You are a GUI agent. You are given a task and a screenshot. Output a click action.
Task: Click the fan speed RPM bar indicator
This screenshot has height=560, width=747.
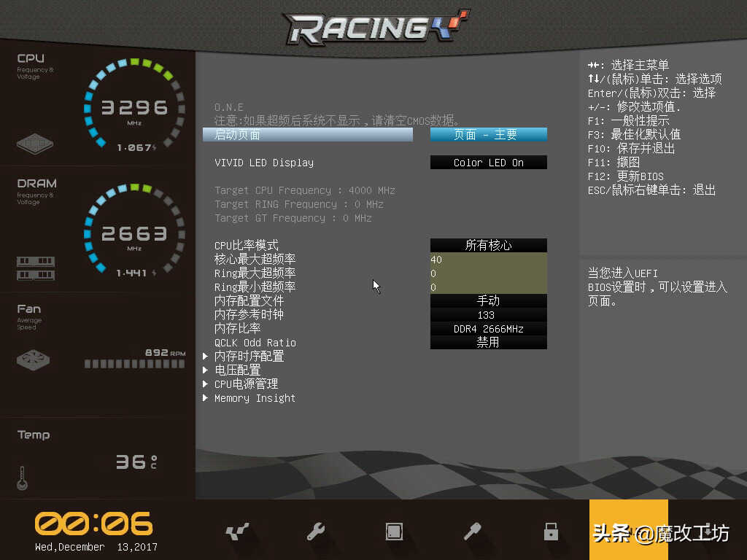click(134, 364)
